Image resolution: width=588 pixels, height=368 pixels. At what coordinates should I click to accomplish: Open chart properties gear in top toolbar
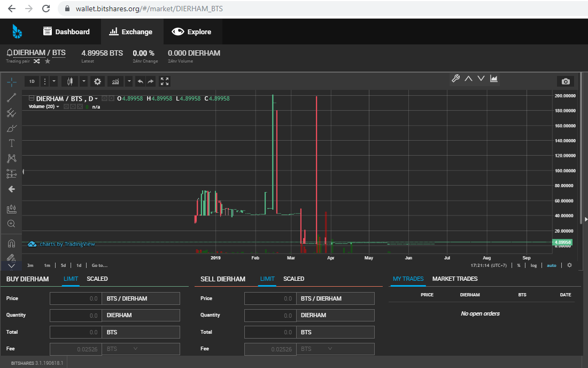[x=97, y=81]
